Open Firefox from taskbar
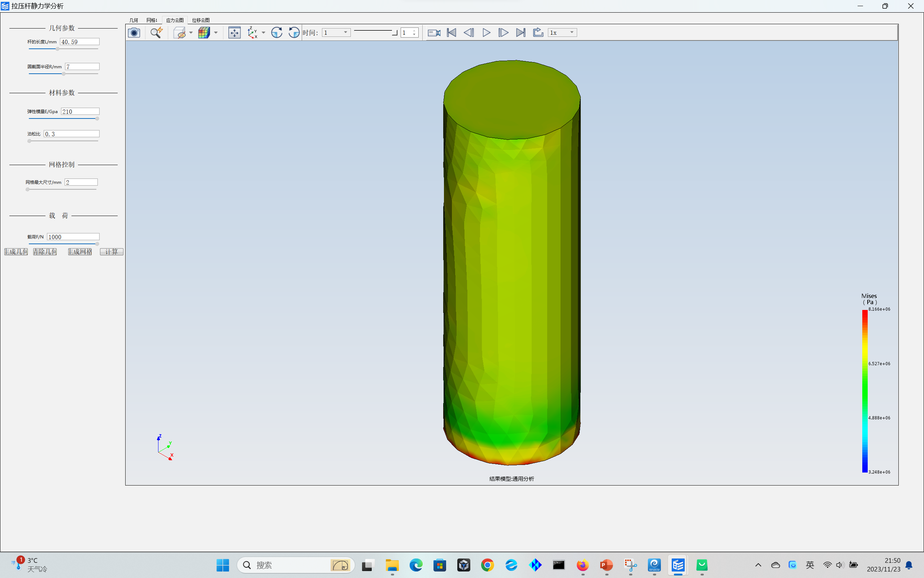The width and height of the screenshot is (924, 578). 583,565
